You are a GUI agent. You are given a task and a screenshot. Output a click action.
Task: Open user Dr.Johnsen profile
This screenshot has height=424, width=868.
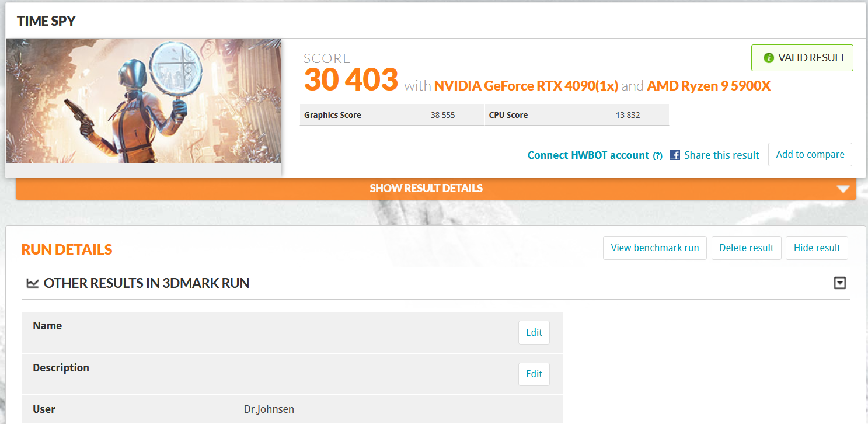pos(269,409)
